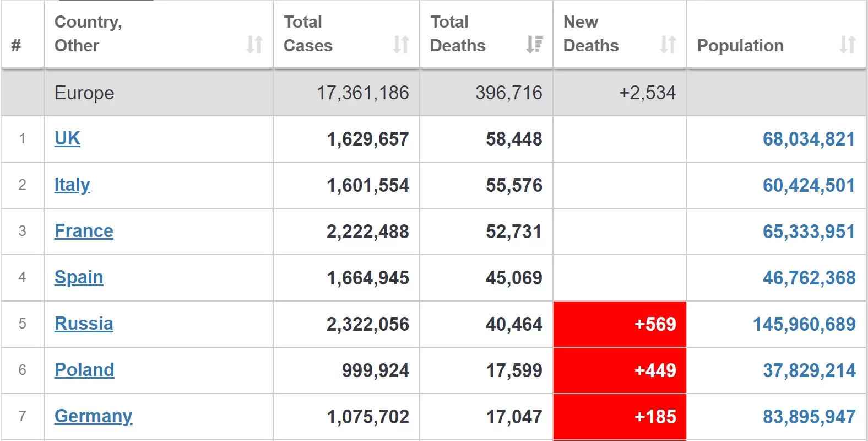Viewport: 868px width, 441px height.
Task: Select Germany total cases 1,075,702
Action: [368, 417]
